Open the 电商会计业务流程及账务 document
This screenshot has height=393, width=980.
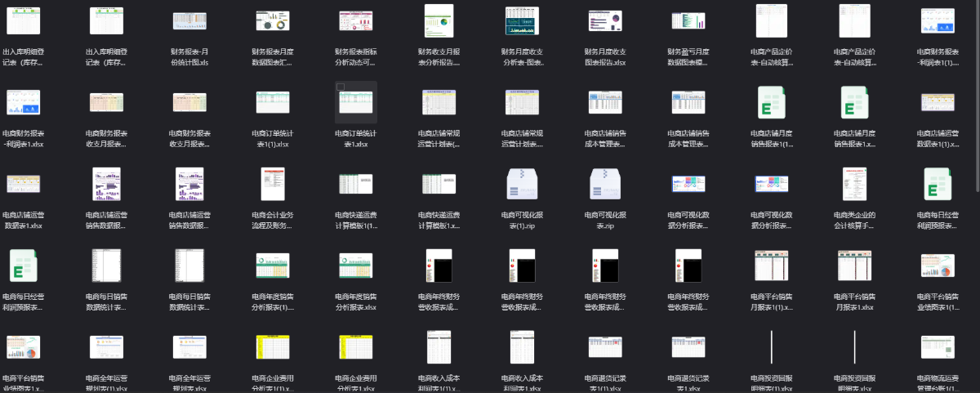tap(273, 185)
